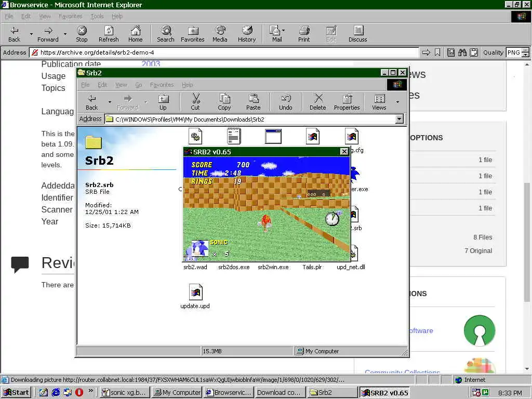The width and height of the screenshot is (532, 399).
Task: Open the Forward history dropdown in Internet Explorer
Action: pyautogui.click(x=65, y=34)
